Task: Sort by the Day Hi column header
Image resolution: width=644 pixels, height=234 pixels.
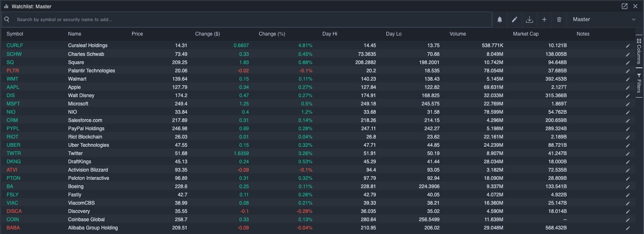Action: coord(330,34)
